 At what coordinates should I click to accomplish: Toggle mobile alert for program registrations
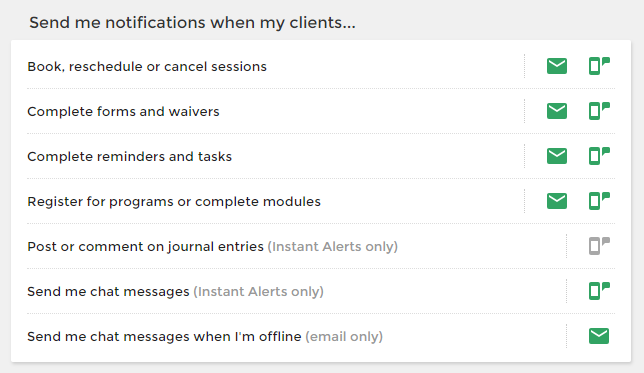coord(599,201)
